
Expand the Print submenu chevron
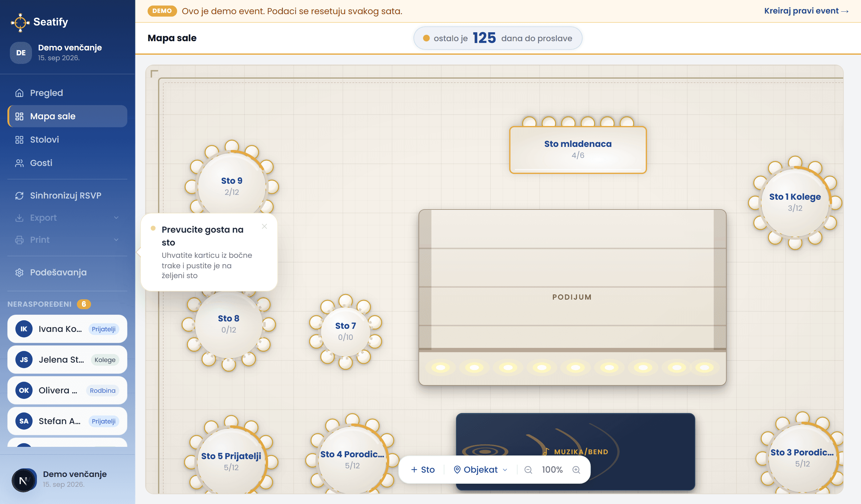(116, 240)
